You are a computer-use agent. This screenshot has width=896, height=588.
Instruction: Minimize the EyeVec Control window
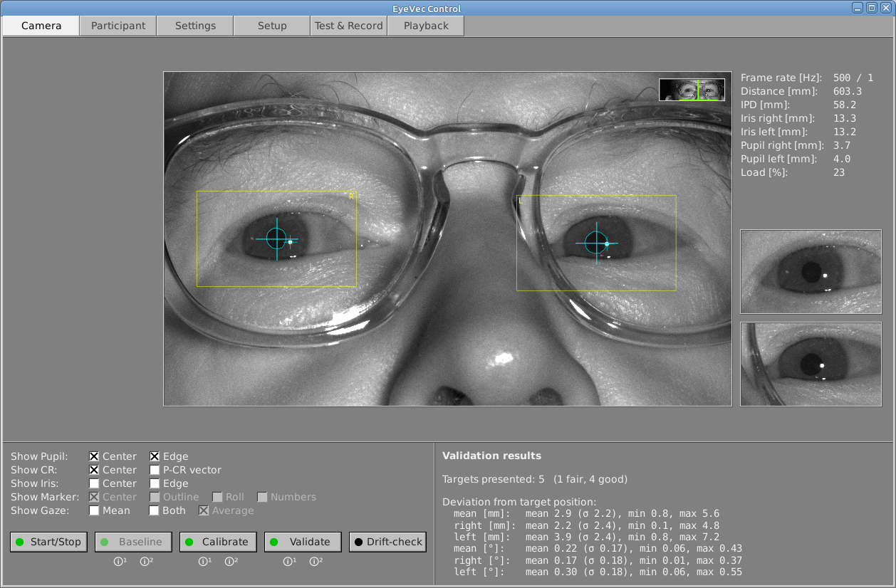858,8
